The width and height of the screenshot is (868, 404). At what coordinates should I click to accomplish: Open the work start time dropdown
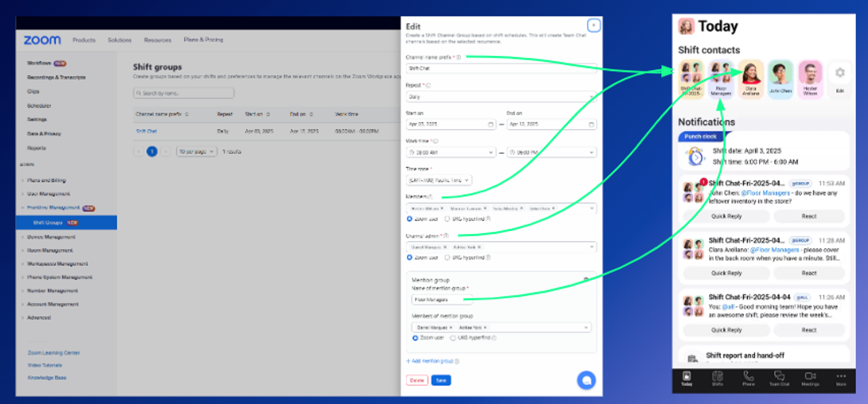450,152
